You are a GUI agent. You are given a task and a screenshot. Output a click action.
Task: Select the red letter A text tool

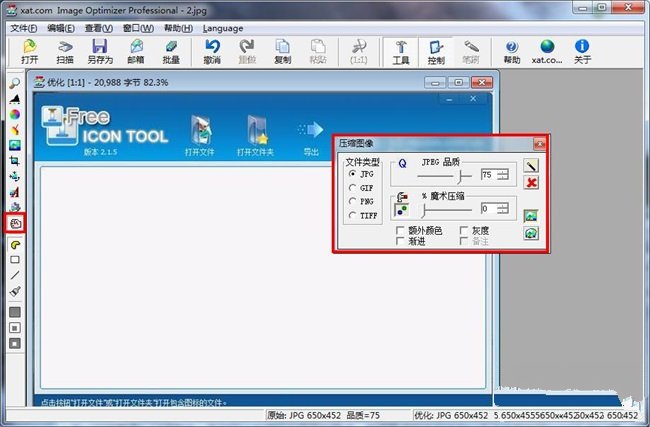tap(15, 192)
